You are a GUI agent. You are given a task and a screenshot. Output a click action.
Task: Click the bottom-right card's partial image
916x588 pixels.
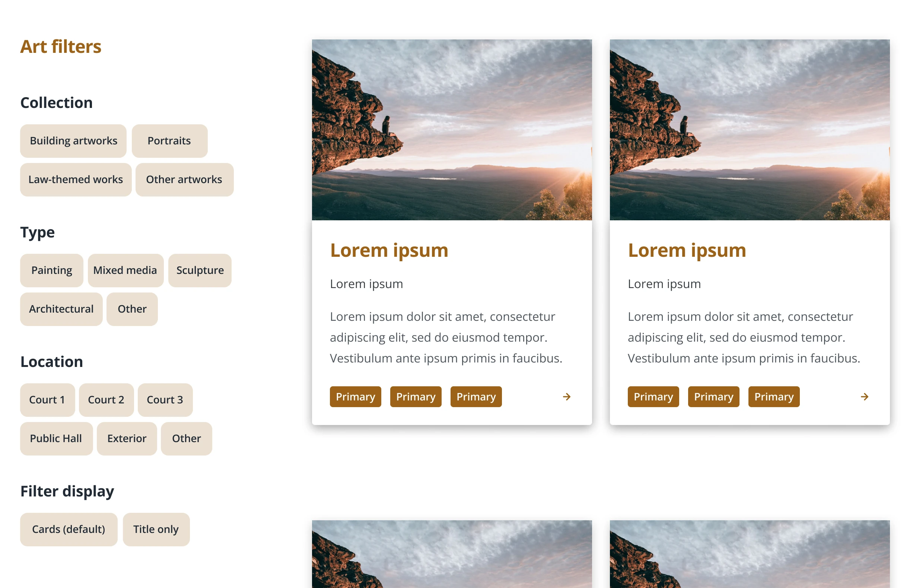click(750, 554)
